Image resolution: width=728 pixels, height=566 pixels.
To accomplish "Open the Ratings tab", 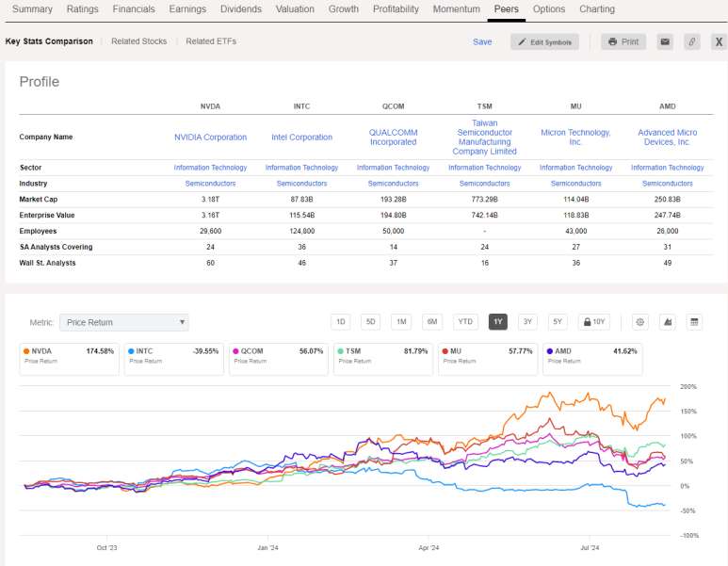I will pos(82,8).
